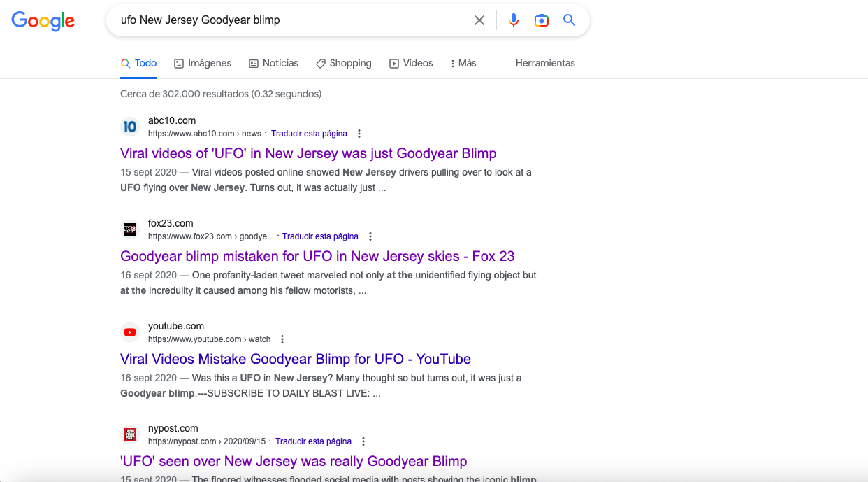The image size is (868, 482).
Task: Switch to the Noticias tab
Action: pyautogui.click(x=273, y=63)
